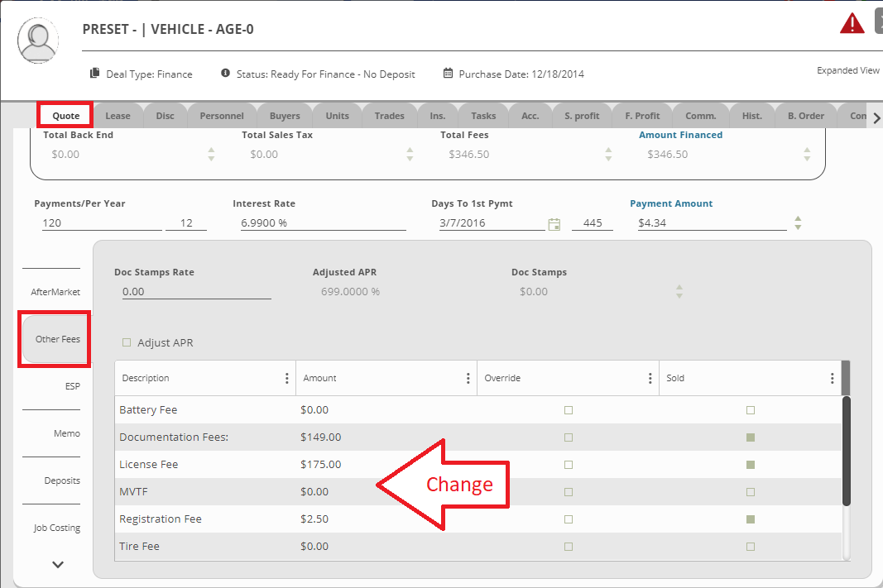Click the red warning triangle icon
Image resolution: width=883 pixels, height=588 pixels.
coord(852,24)
